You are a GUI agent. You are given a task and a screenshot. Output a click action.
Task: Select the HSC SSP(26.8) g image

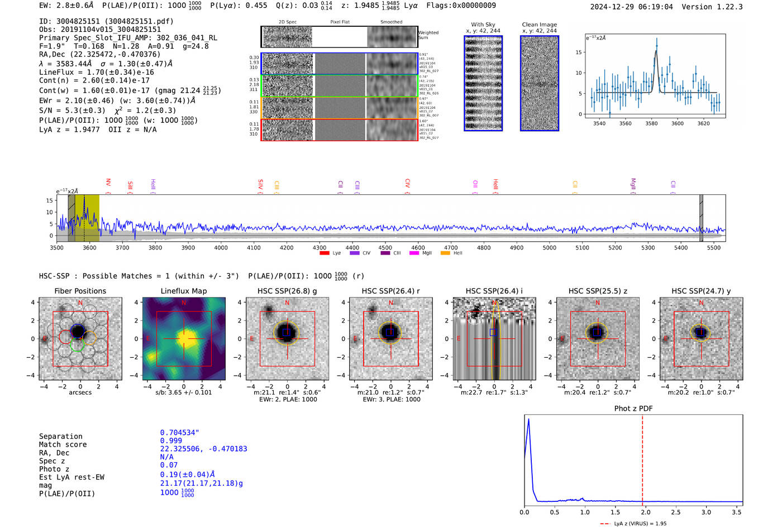click(287, 339)
